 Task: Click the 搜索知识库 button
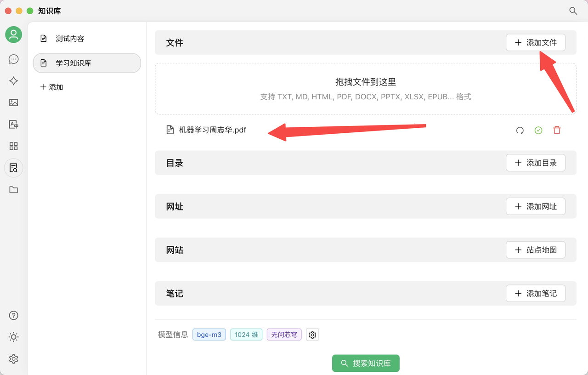(366, 363)
